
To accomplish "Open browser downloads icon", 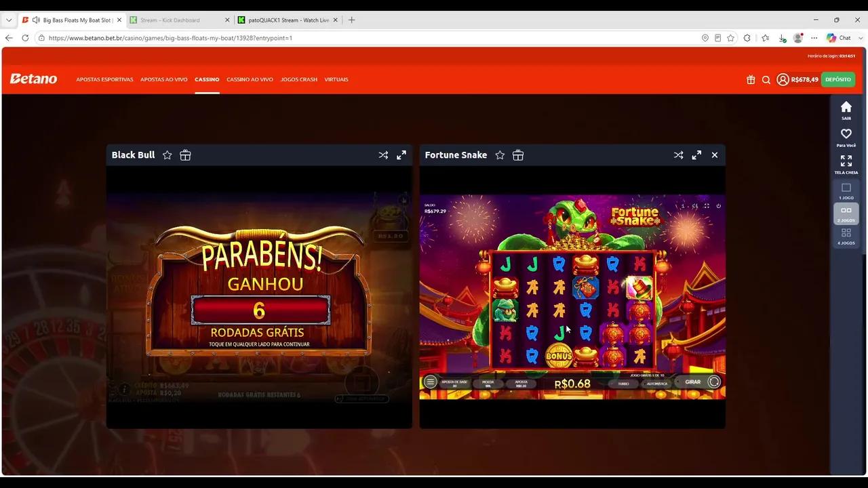I will coord(782,38).
